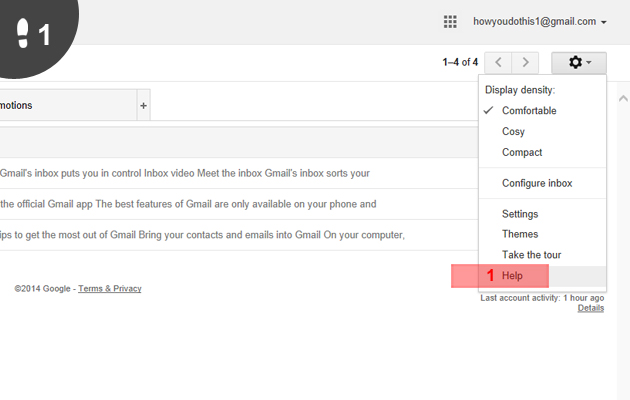Screen dimensions: 630x400
Task: Open email about the official Gmail app
Action: pos(239,204)
